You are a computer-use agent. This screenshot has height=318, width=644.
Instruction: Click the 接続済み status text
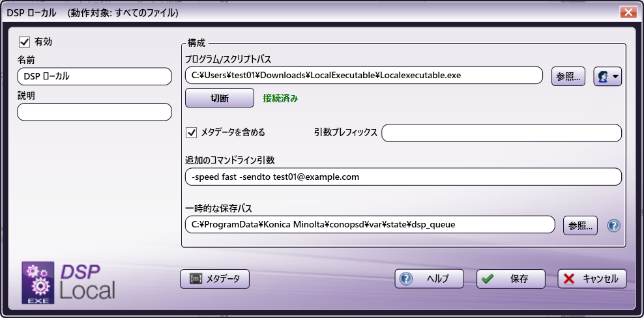pos(280,98)
